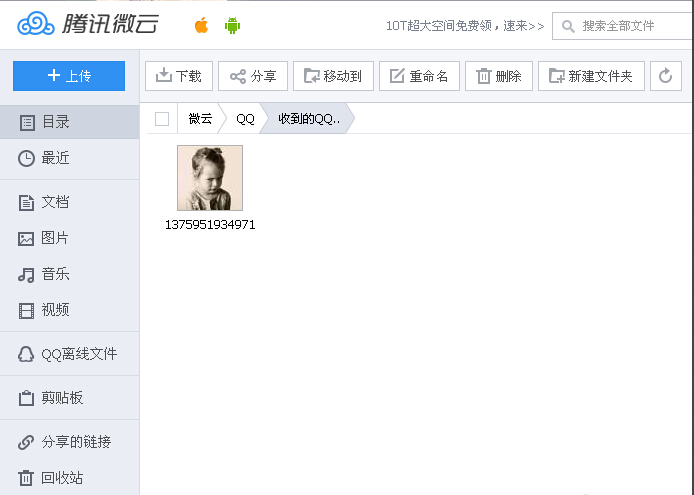This screenshot has width=694, height=495.
Task: Open 最近 recent files
Action: [x=69, y=158]
